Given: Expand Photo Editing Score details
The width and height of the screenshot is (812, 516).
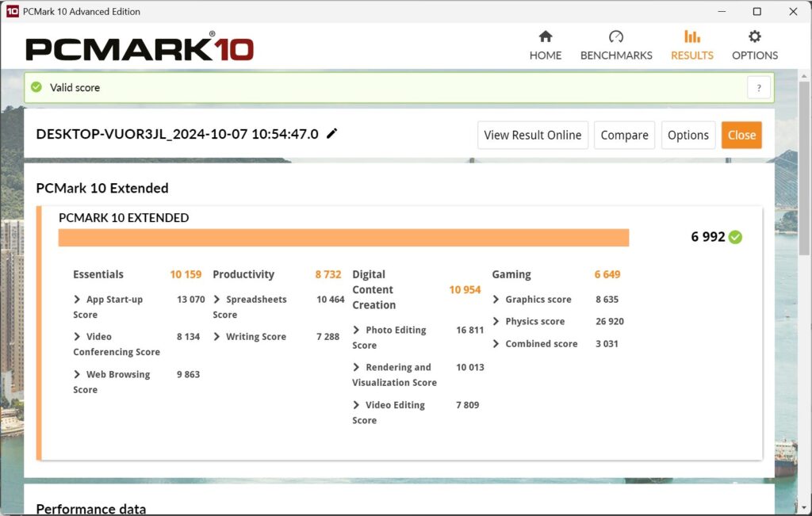Looking at the screenshot, I should pos(357,330).
